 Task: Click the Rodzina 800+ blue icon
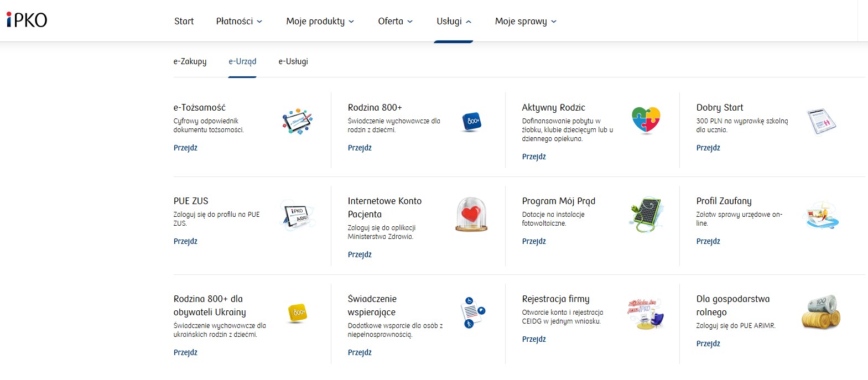472,121
